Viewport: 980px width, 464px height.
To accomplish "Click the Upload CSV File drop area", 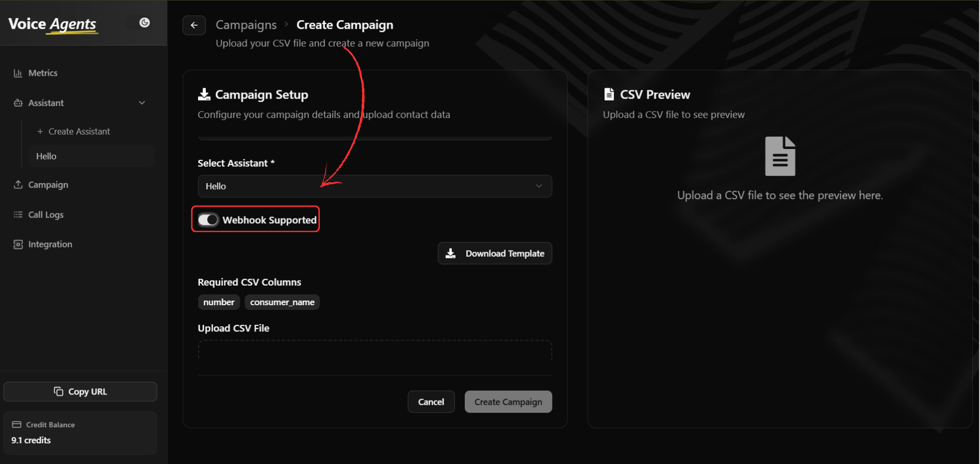I will tap(375, 351).
